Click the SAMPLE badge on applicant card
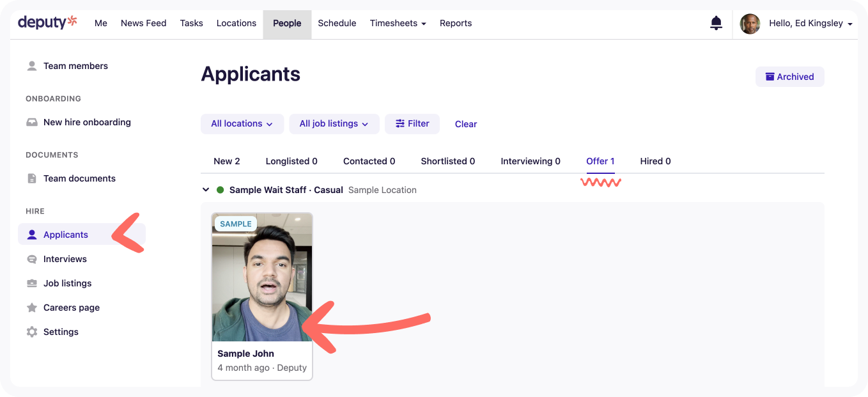 pyautogui.click(x=236, y=224)
